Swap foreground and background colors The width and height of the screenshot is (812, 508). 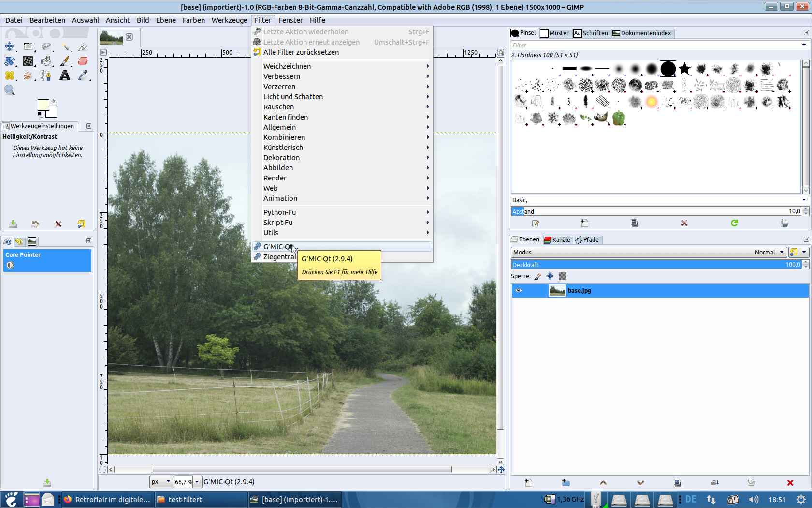pos(54,102)
